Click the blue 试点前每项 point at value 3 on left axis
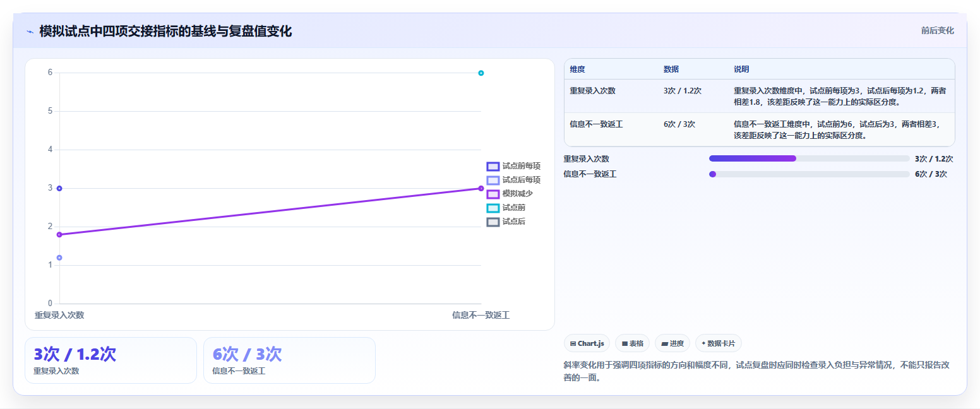 coord(59,188)
